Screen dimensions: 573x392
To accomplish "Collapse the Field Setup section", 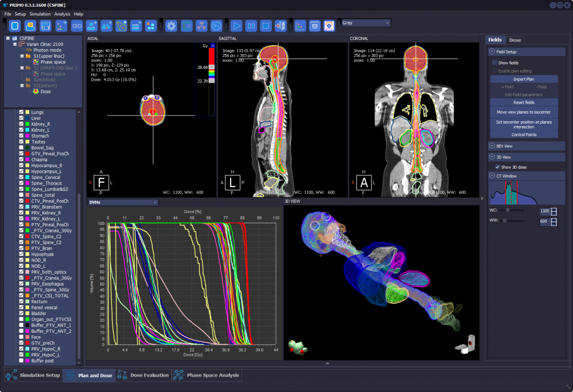I will tap(492, 52).
